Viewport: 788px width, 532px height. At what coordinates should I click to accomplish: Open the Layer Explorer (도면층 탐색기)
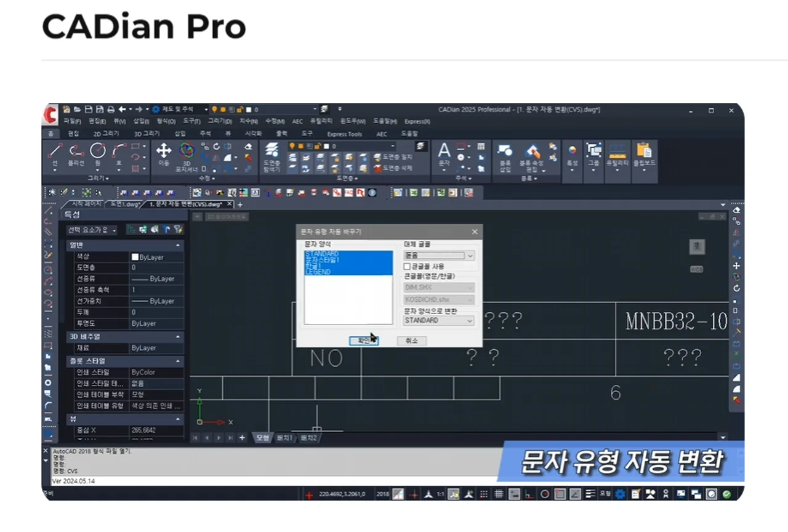(271, 156)
